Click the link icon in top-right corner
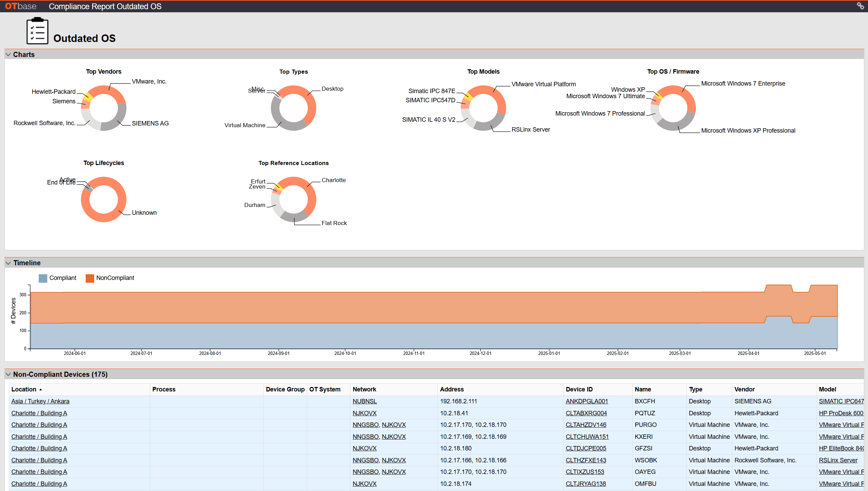The width and height of the screenshot is (868, 491). (860, 6)
